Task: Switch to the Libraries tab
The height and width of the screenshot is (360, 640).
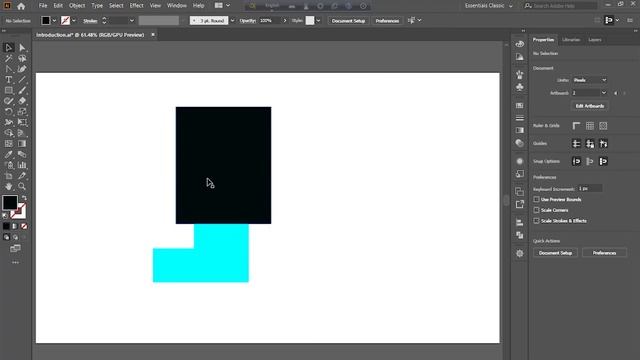Action: point(571,40)
